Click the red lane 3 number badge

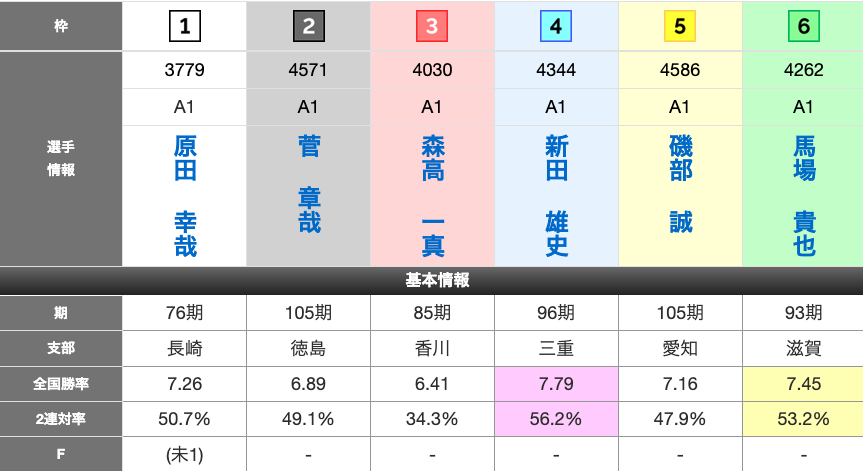click(432, 27)
